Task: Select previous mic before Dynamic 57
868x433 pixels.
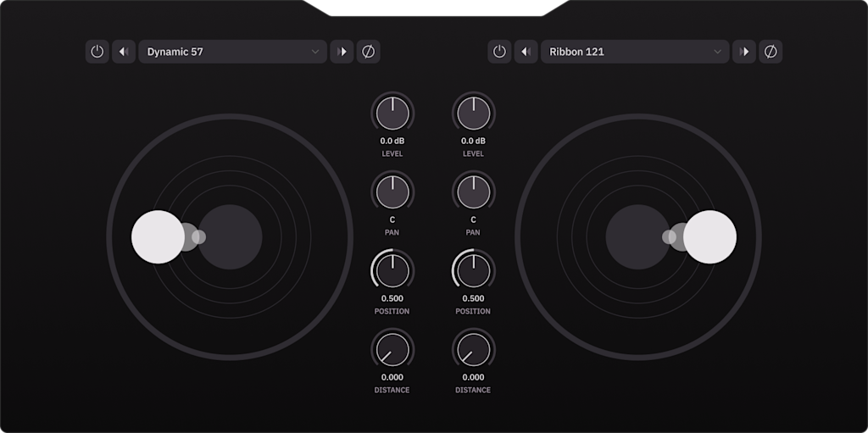Action: tap(124, 52)
